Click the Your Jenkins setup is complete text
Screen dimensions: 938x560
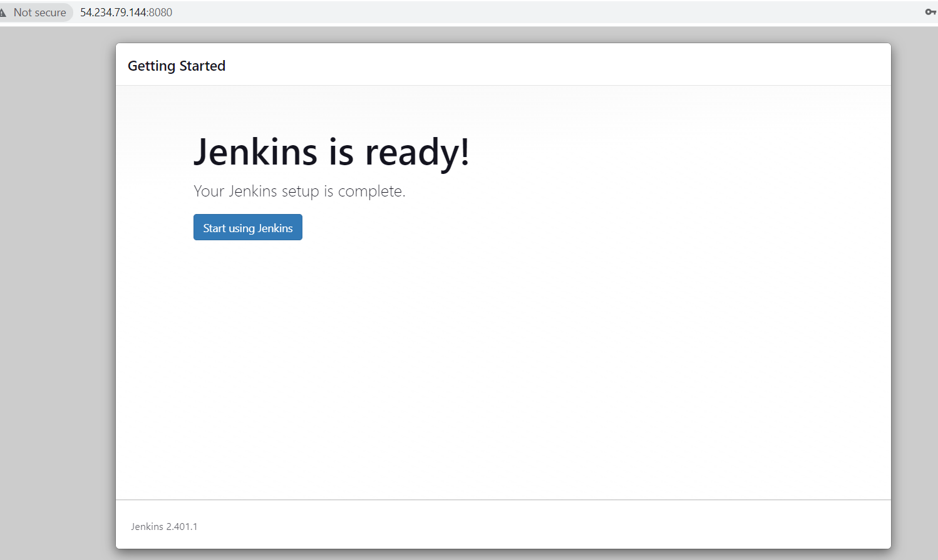pos(299,191)
